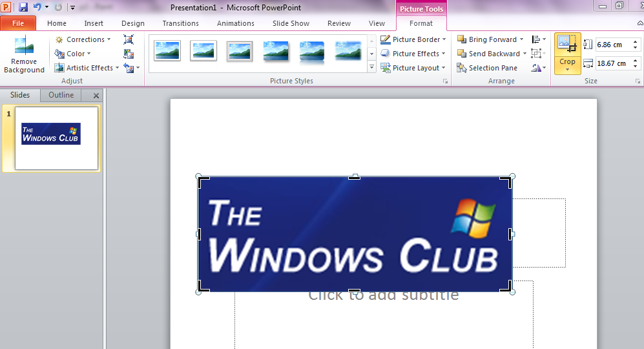Click the Reset Picture icon
This screenshot has height=349, width=644.
[129, 68]
